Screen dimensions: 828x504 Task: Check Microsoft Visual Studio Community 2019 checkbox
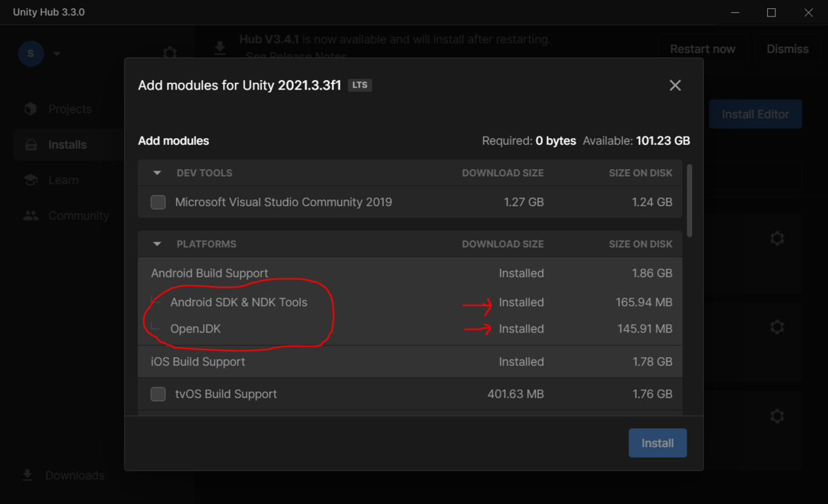pos(158,202)
